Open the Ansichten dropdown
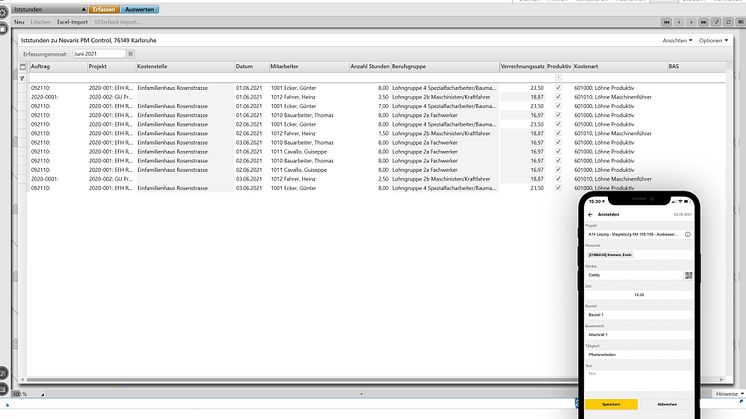Viewport: 746px width, 419px height. click(x=677, y=41)
